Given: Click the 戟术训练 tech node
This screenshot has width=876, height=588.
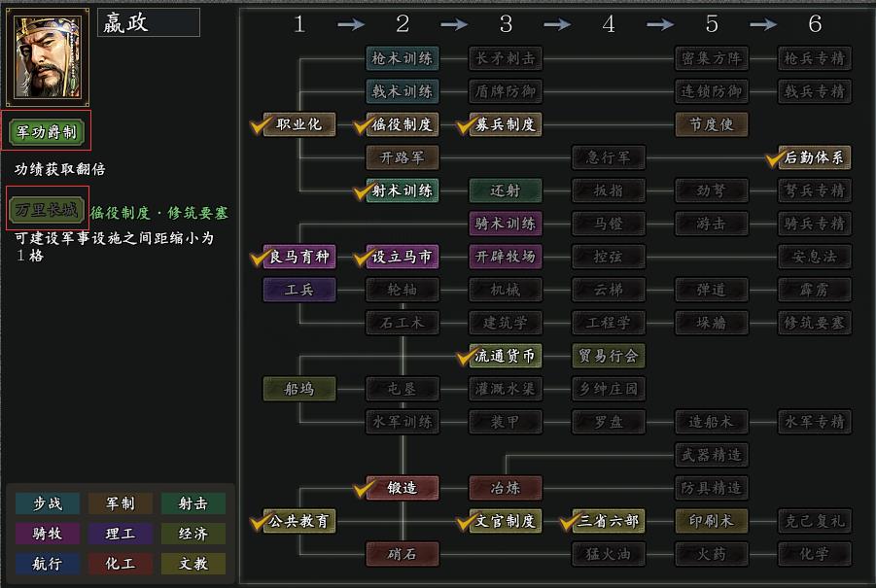Looking at the screenshot, I should [x=403, y=91].
